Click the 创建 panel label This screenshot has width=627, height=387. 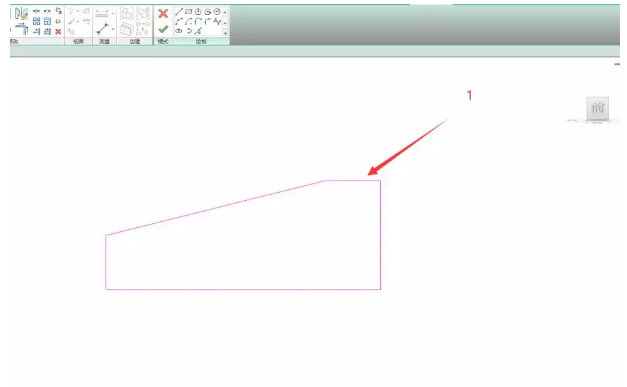click(x=135, y=41)
